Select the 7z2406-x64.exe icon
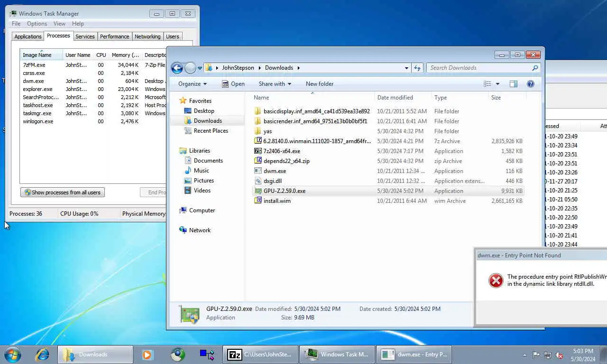The width and height of the screenshot is (607, 364). point(258,151)
